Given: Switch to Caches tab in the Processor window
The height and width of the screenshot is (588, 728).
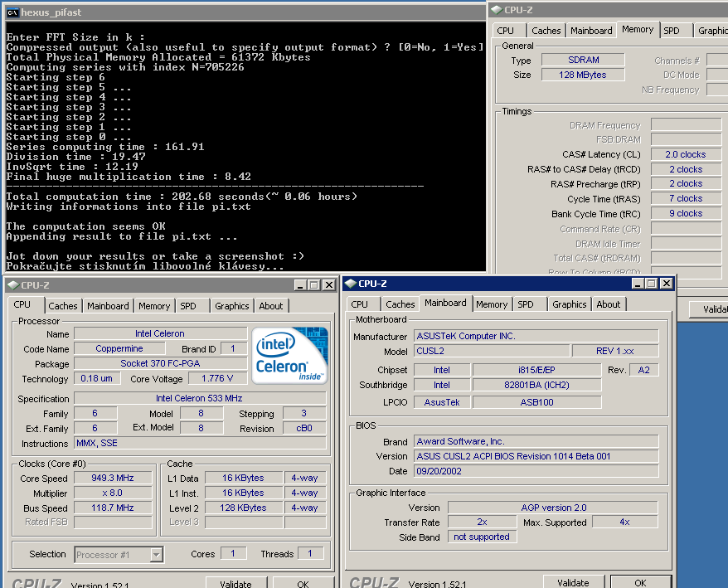Looking at the screenshot, I should point(63,306).
